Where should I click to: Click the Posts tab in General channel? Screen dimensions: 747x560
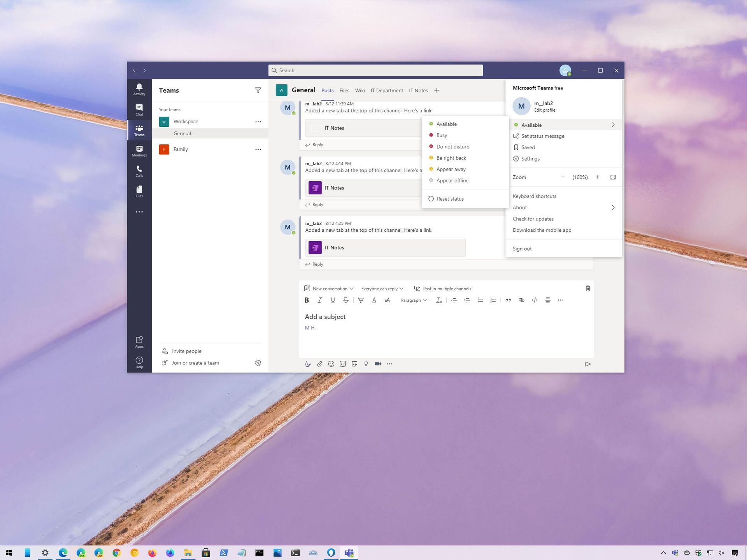pos(328,90)
